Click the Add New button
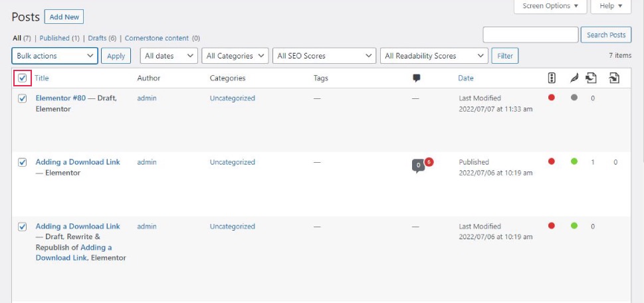 (x=64, y=17)
